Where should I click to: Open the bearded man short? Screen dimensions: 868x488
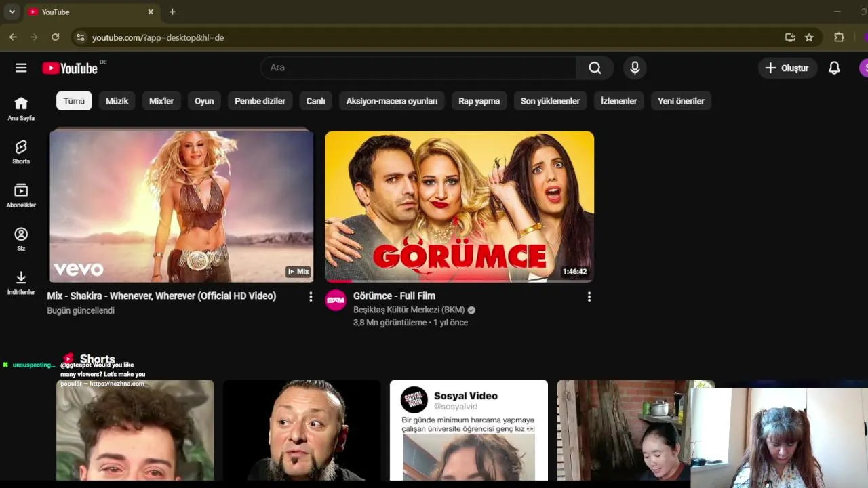302,430
